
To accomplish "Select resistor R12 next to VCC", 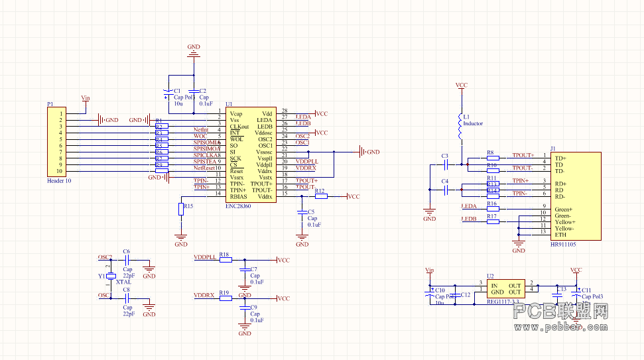I will pos(321,197).
